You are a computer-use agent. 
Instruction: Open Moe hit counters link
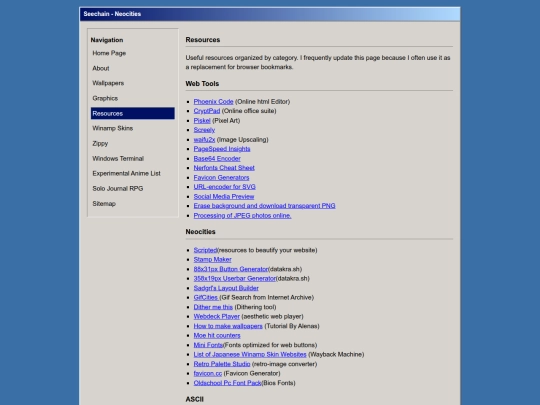click(217, 335)
